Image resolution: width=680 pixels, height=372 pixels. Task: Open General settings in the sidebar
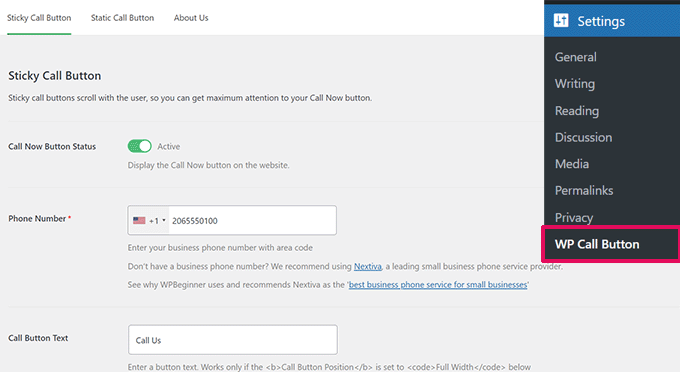[575, 57]
